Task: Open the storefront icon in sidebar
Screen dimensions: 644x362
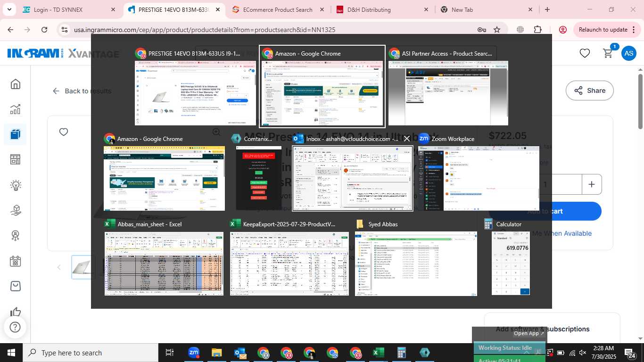Action: 16,160
